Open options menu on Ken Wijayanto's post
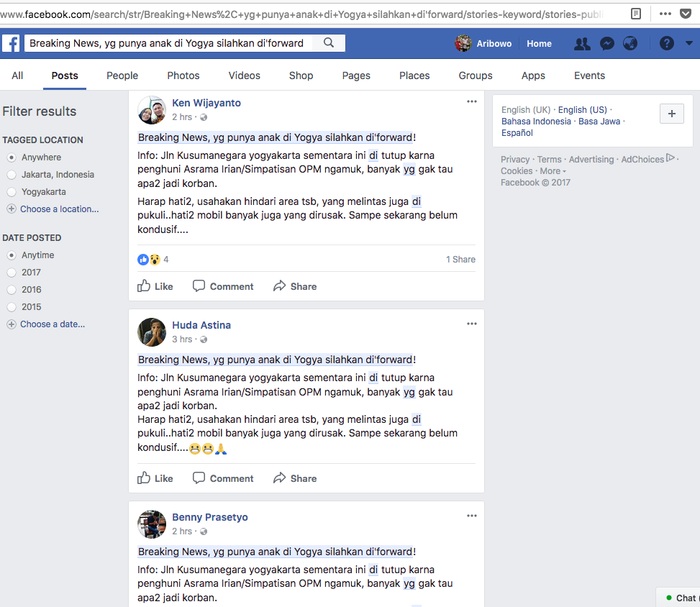This screenshot has width=700, height=607. [x=471, y=101]
